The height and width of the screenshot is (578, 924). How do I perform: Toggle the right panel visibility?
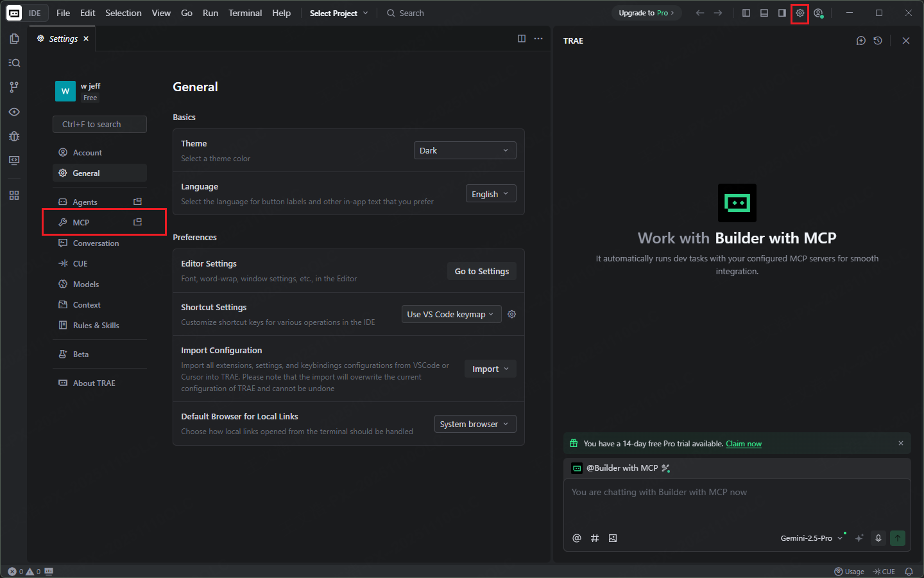(781, 13)
